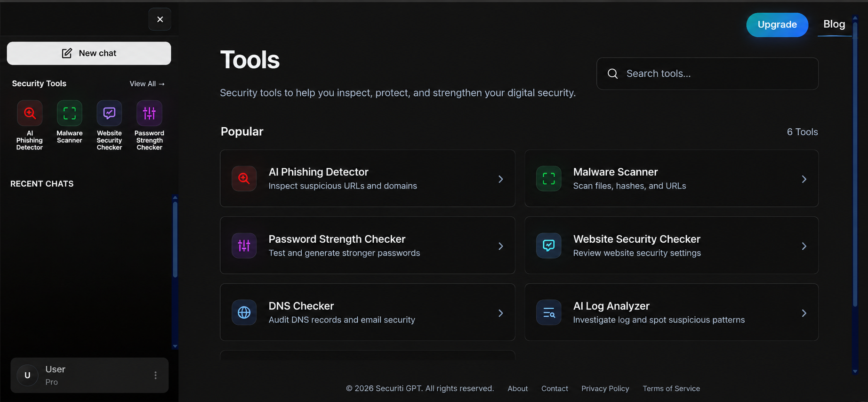The width and height of the screenshot is (868, 402).
Task: Click the Upgrade button
Action: [777, 25]
